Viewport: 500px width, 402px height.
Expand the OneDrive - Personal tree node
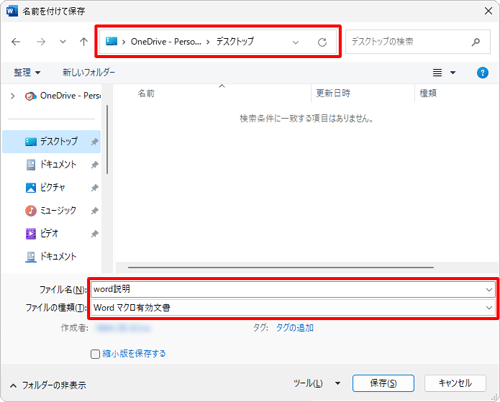(13, 96)
